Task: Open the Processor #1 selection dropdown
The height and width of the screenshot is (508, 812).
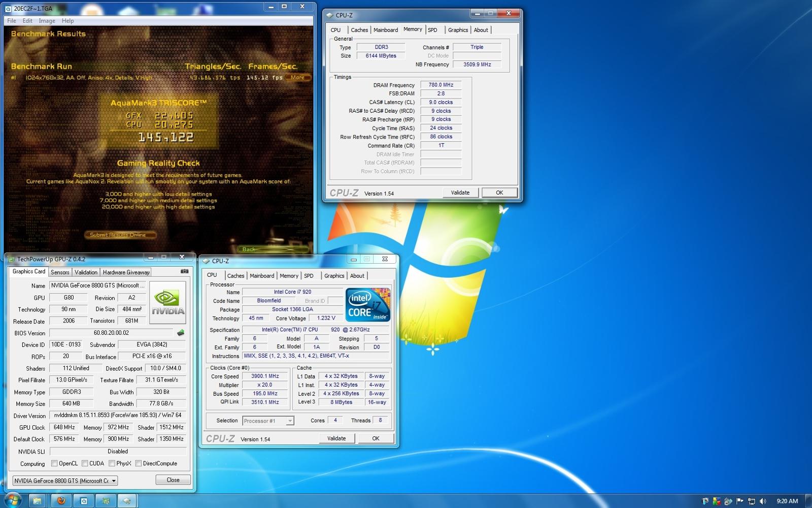Action: (268, 421)
